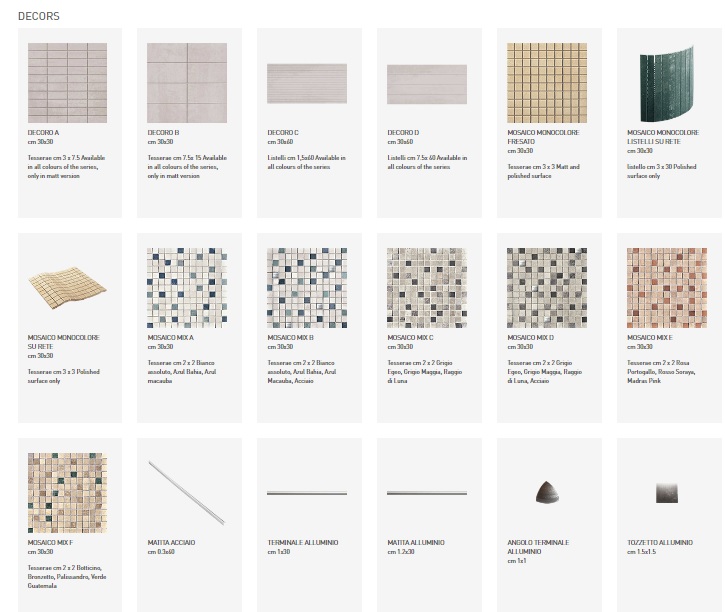Viewport: 725px width, 612px height.
Task: Click the wavy Mosaico Monocolore Su Rete image
Action: (67, 288)
